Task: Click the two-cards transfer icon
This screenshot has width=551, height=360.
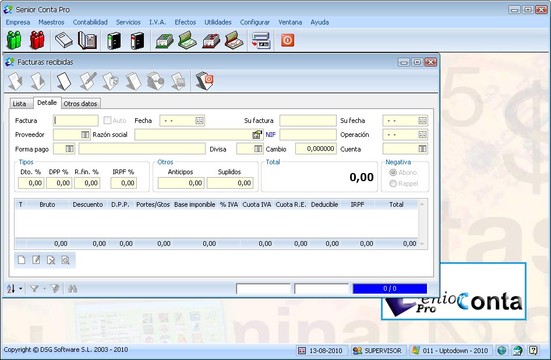Action: coord(261,40)
